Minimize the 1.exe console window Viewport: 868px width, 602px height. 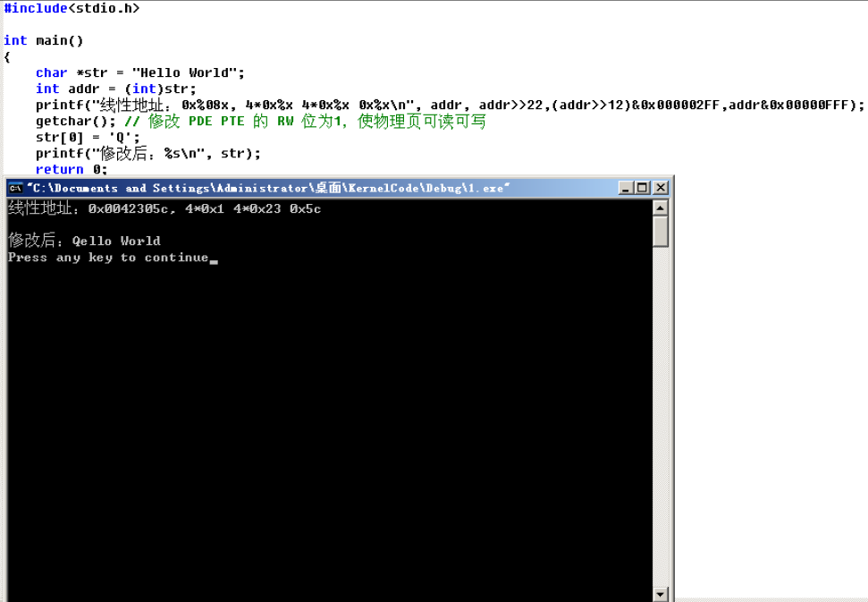(x=626, y=188)
